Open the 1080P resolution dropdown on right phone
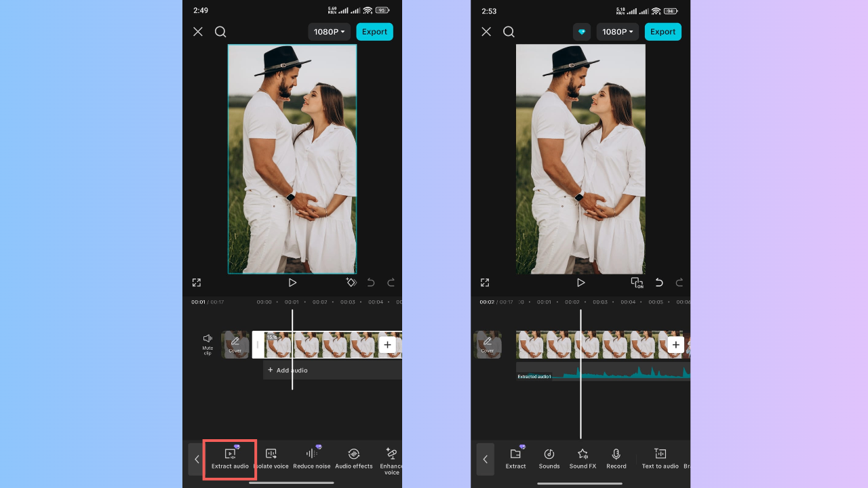Viewport: 868px width, 488px height. pos(617,32)
